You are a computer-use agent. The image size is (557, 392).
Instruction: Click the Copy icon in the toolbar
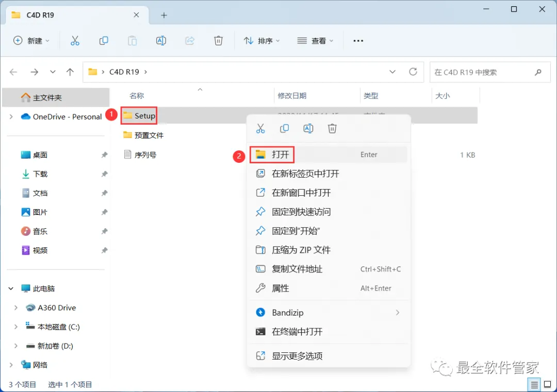(x=104, y=41)
